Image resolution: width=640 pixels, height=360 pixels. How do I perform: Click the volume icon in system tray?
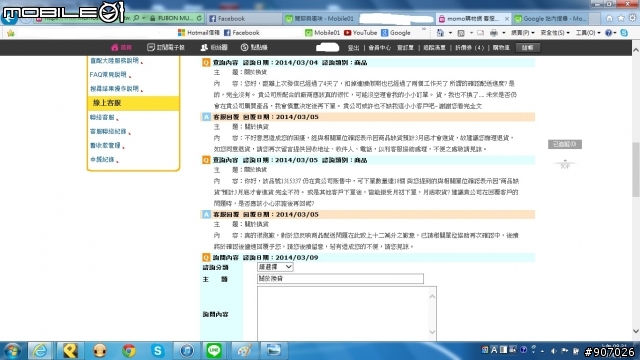click(553, 351)
